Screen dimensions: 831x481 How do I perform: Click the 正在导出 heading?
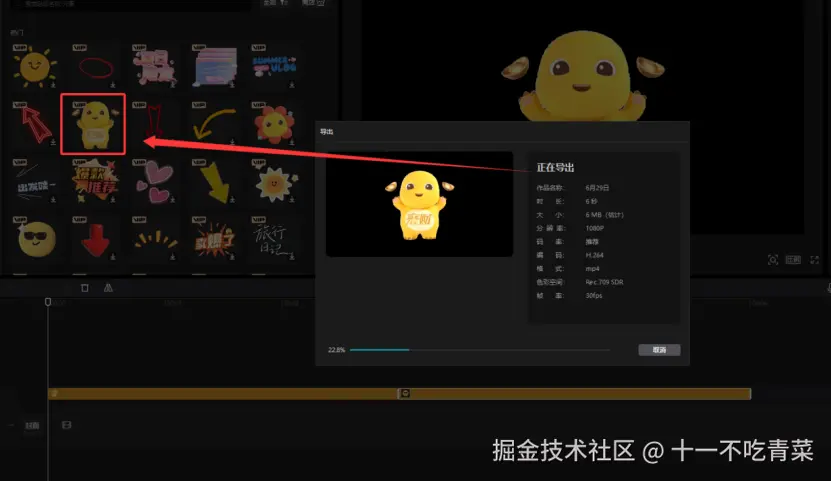pyautogui.click(x=555, y=167)
